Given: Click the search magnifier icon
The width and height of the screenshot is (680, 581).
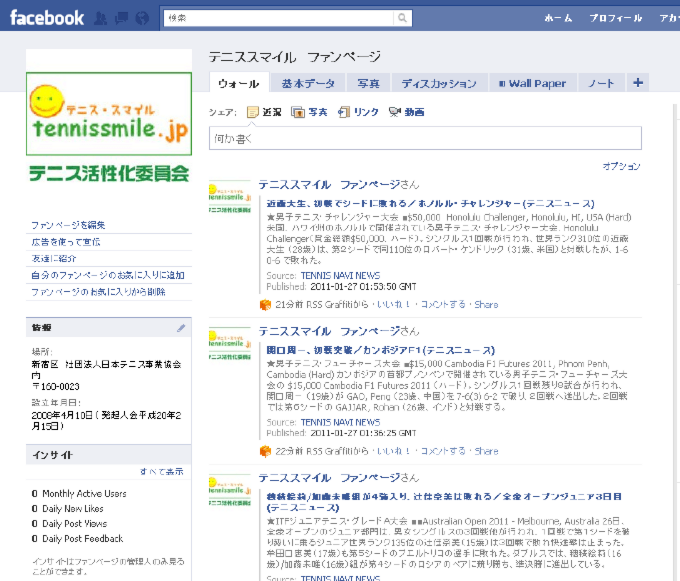Looking at the screenshot, I should pos(402,18).
